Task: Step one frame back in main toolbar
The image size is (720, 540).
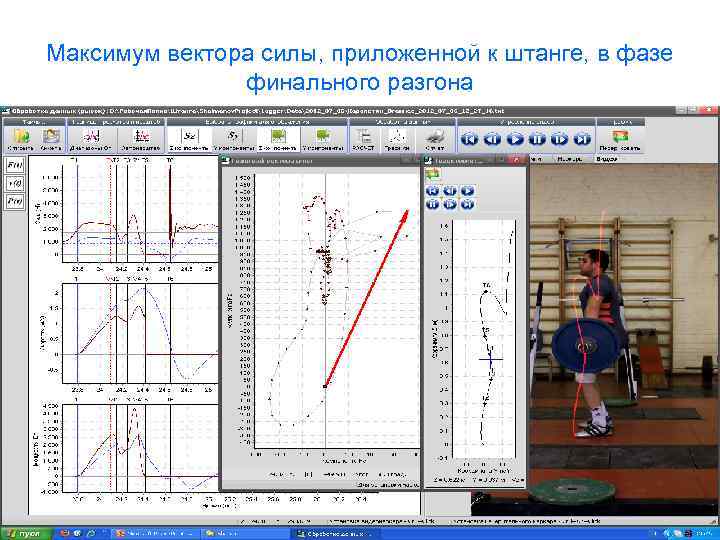Action: pyautogui.click(x=492, y=138)
